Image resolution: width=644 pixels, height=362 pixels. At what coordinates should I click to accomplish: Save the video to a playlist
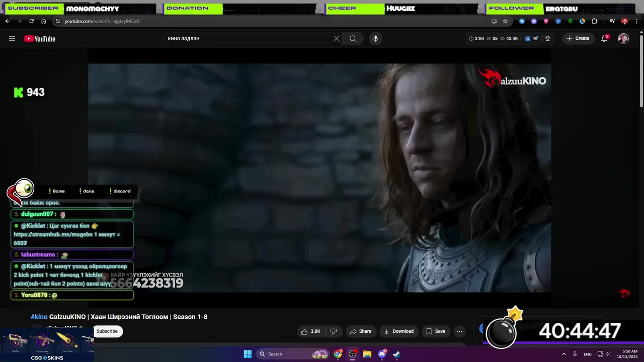pos(436,331)
